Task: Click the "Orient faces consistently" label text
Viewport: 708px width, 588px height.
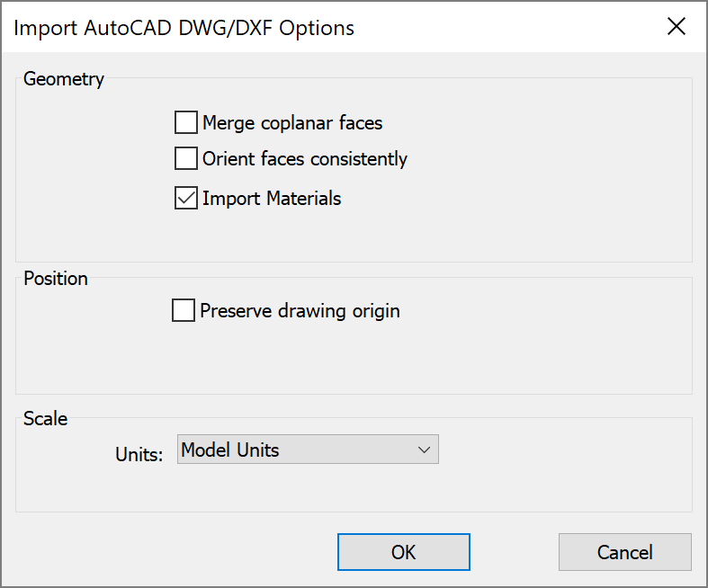Action: pos(305,159)
